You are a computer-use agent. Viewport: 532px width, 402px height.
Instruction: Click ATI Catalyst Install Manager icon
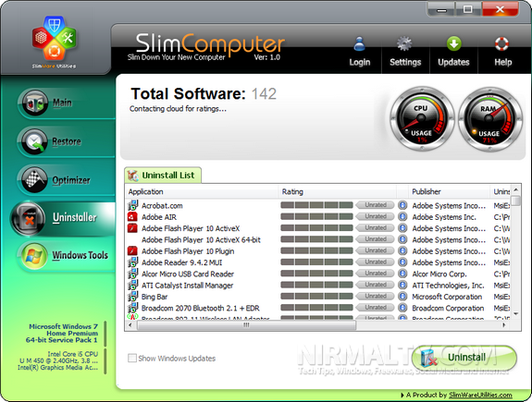(x=132, y=285)
